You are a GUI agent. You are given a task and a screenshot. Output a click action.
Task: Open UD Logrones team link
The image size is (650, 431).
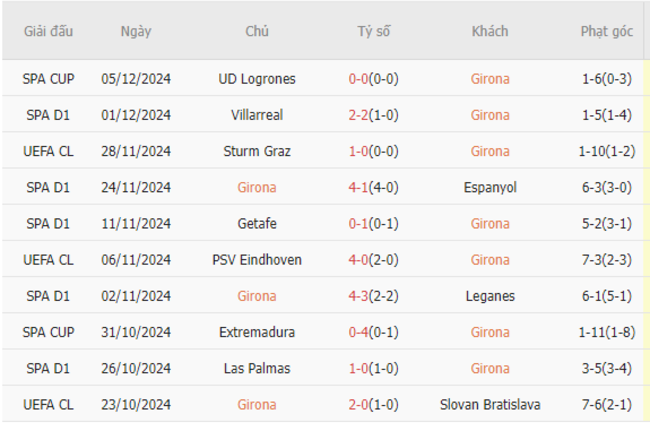[257, 79]
